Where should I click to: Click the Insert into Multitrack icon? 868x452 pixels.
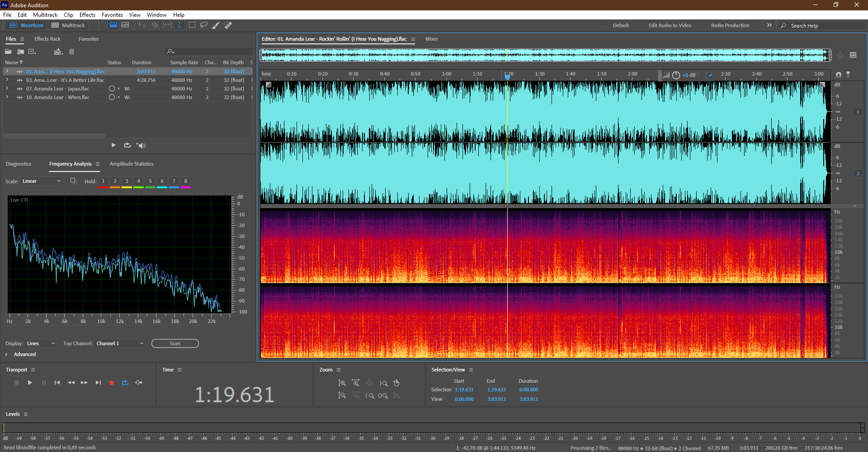point(58,52)
